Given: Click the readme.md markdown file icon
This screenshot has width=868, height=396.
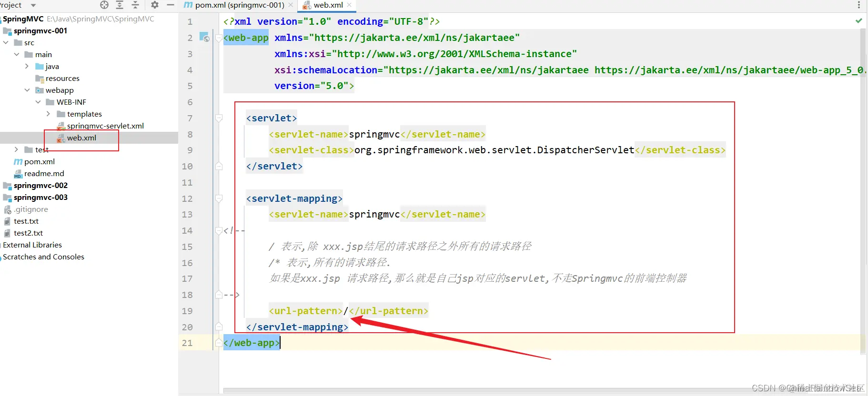Looking at the screenshot, I should coord(18,174).
